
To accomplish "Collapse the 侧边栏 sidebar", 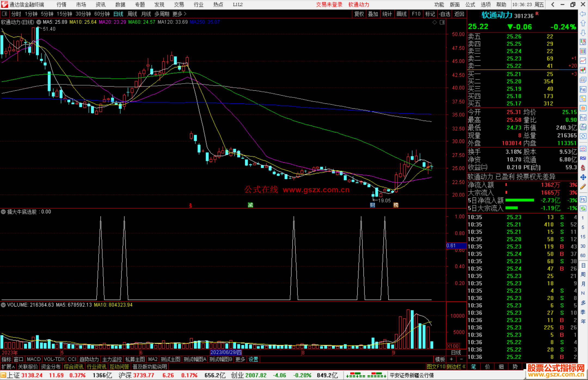I will click(456, 367).
